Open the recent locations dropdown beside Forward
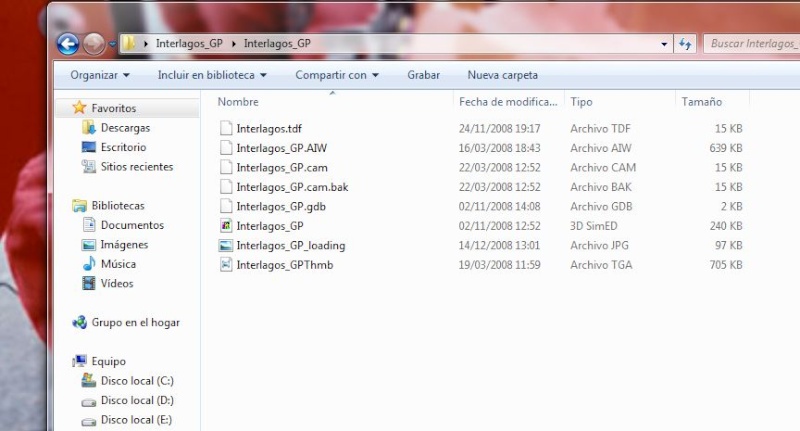 click(113, 44)
